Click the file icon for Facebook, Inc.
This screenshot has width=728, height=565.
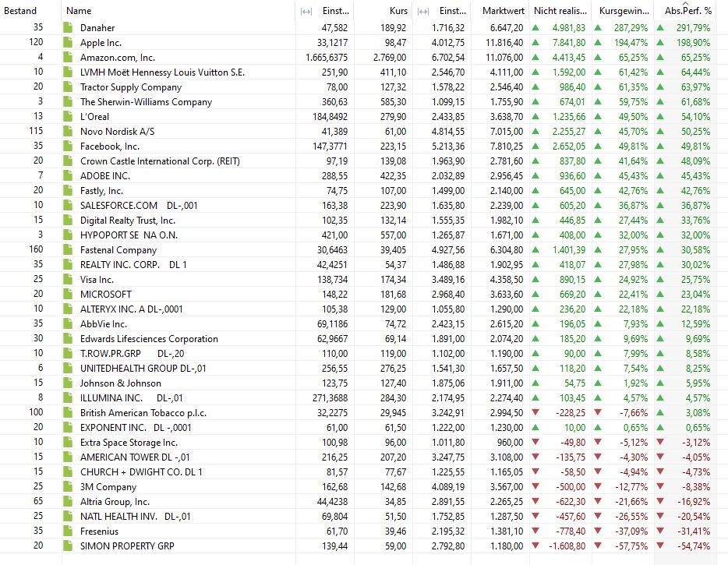coord(68,147)
